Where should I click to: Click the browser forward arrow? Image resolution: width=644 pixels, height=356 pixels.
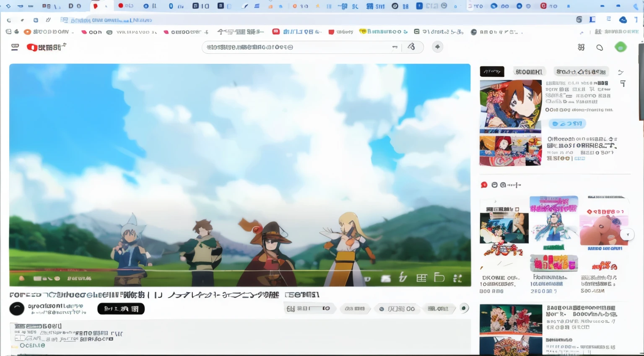coord(22,20)
